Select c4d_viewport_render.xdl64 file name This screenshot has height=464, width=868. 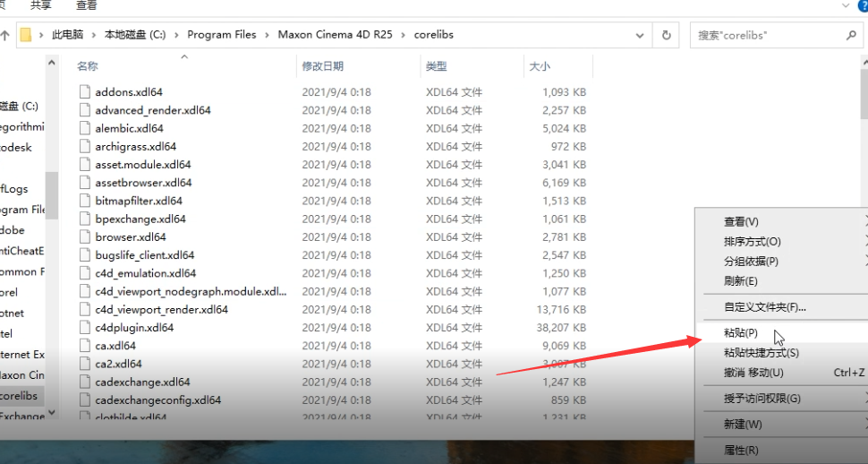coord(162,309)
